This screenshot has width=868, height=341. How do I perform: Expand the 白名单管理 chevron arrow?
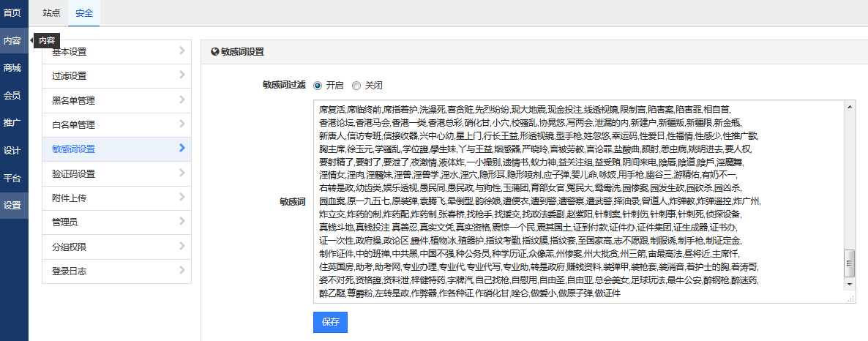coord(181,124)
